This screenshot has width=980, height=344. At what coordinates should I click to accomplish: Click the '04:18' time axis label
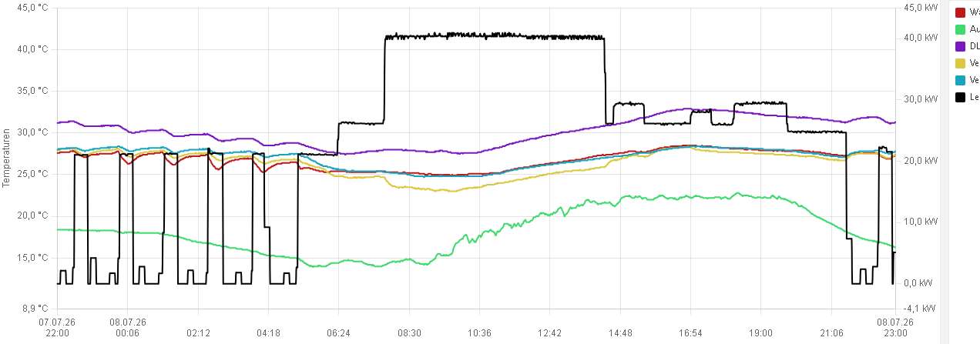pos(268,333)
